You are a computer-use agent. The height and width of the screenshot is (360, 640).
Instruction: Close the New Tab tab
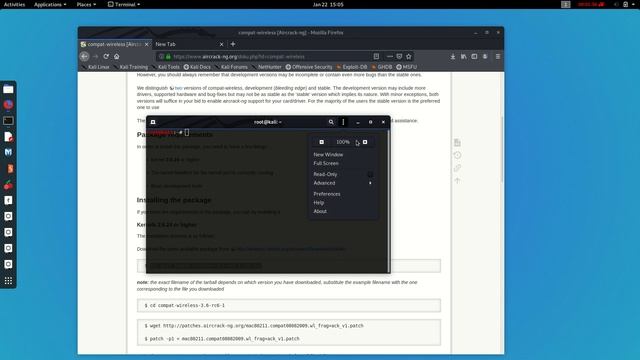coord(222,44)
